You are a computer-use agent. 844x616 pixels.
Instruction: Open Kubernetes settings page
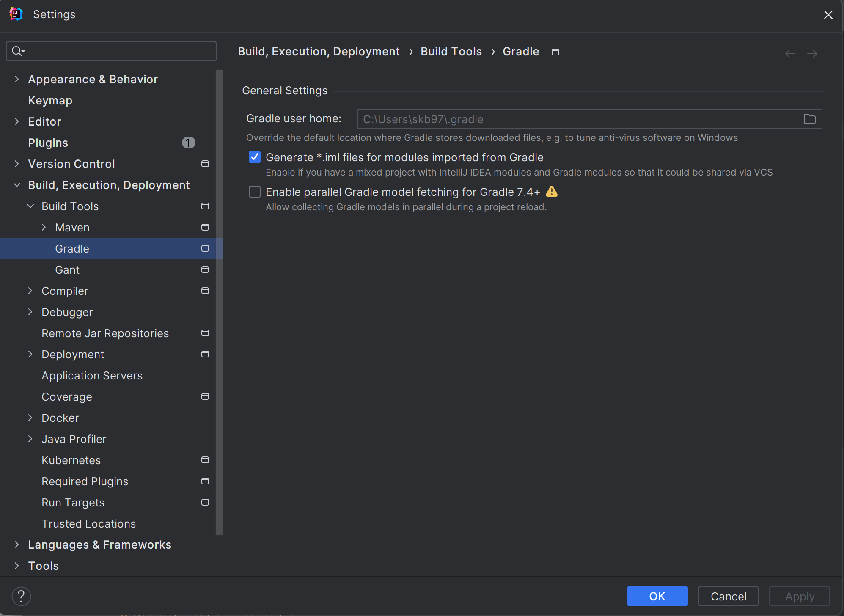pyautogui.click(x=71, y=460)
